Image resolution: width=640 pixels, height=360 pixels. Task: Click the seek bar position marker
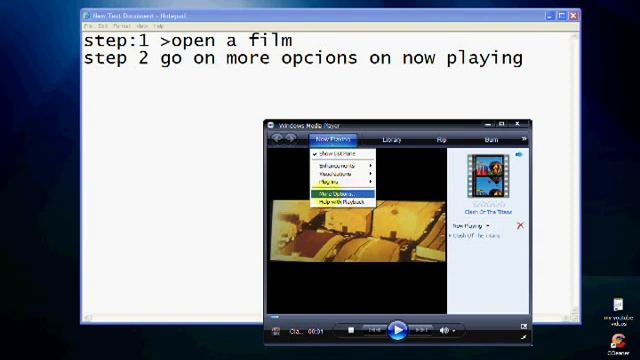pyautogui.click(x=275, y=317)
